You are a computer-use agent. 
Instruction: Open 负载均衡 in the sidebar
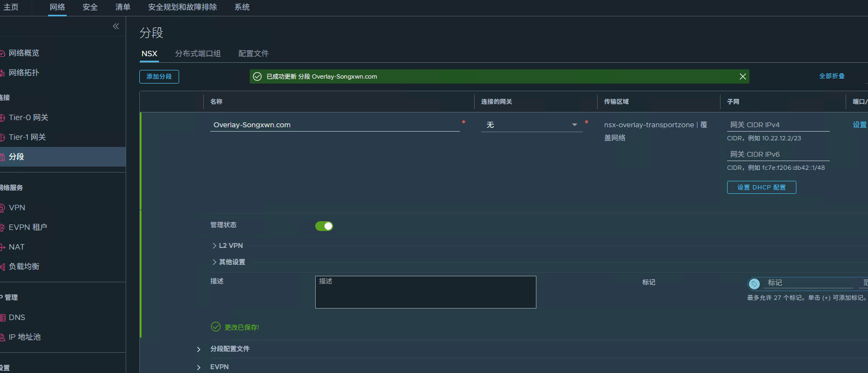click(24, 267)
